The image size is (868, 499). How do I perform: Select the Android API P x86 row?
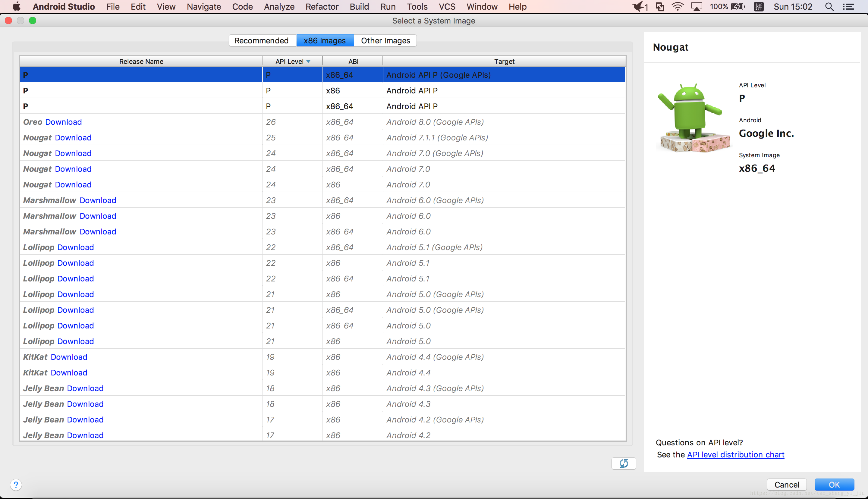point(322,90)
